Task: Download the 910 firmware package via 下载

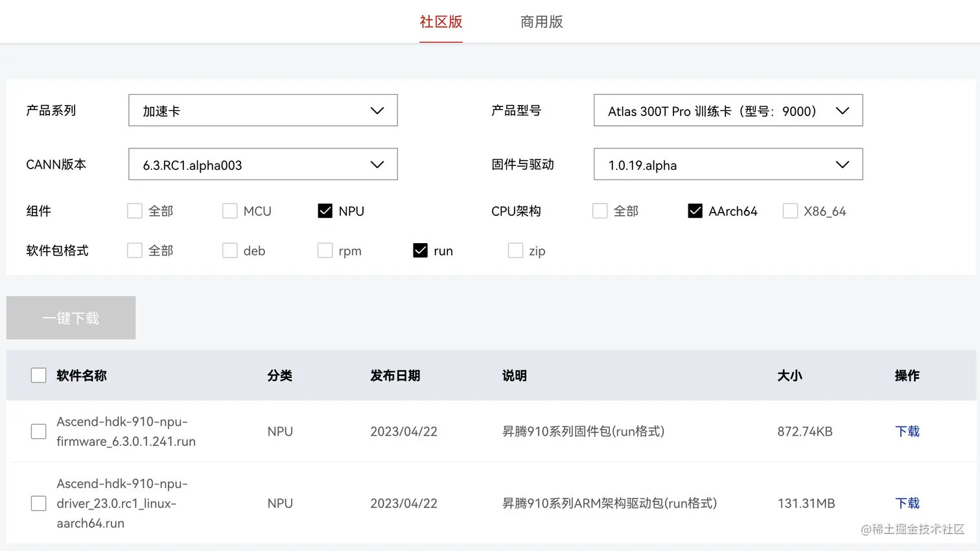Action: 907,431
